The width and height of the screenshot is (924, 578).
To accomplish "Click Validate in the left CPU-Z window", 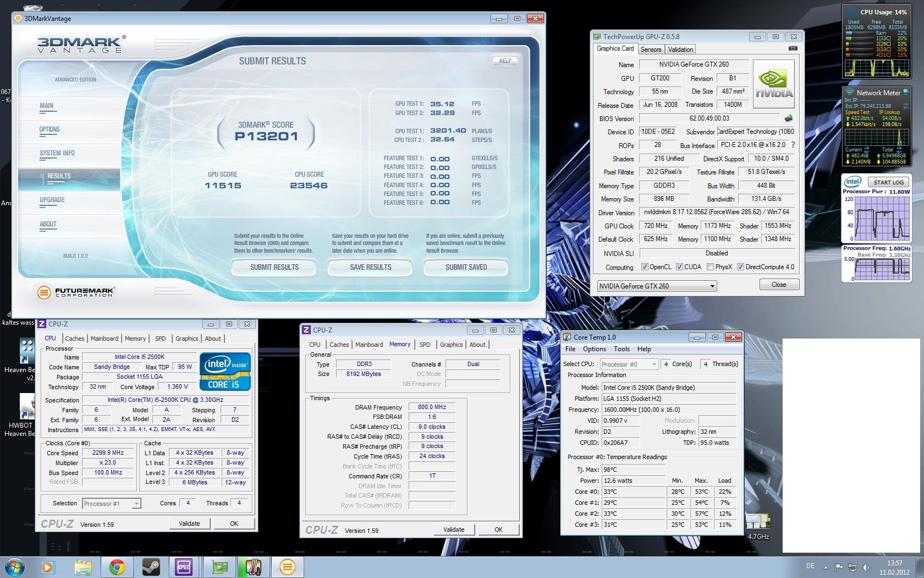I will [x=189, y=524].
